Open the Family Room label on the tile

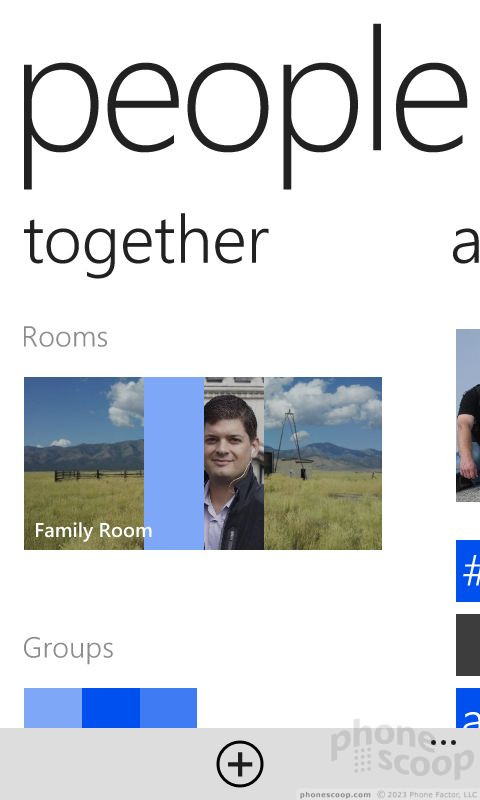93,531
